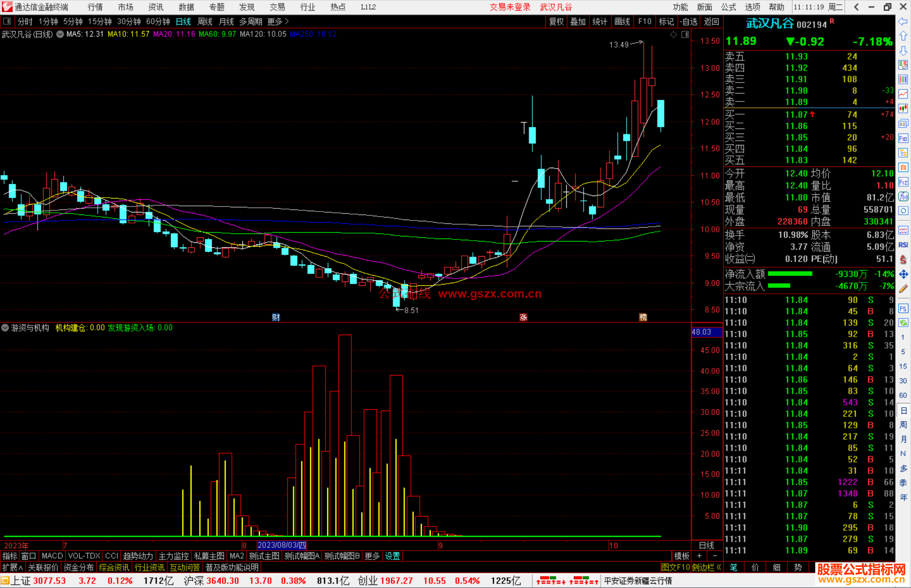The width and height of the screenshot is (911, 588).
Task: Click the 榜 marker on timeline
Action: click(643, 317)
